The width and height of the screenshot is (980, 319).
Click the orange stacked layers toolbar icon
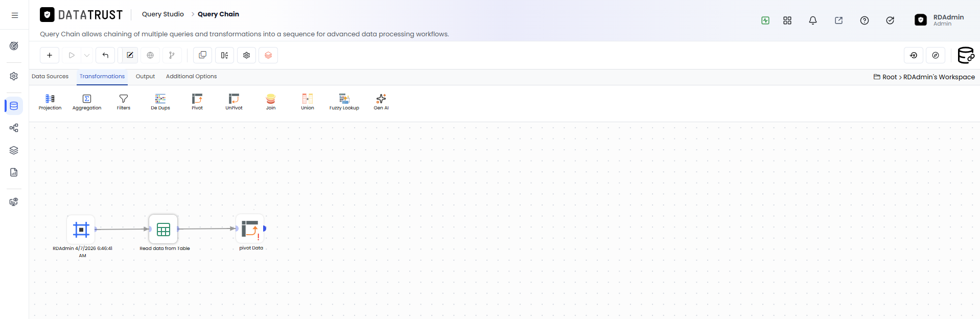tap(268, 55)
